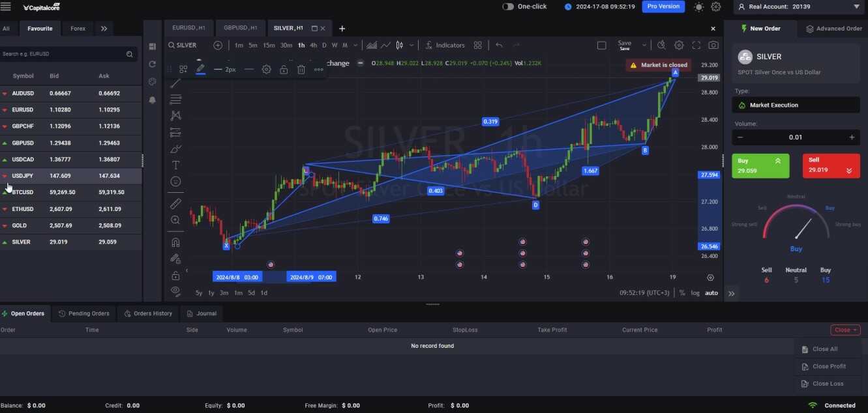Open the notifications bell
Screen dimensions: 868x413
click(x=152, y=99)
